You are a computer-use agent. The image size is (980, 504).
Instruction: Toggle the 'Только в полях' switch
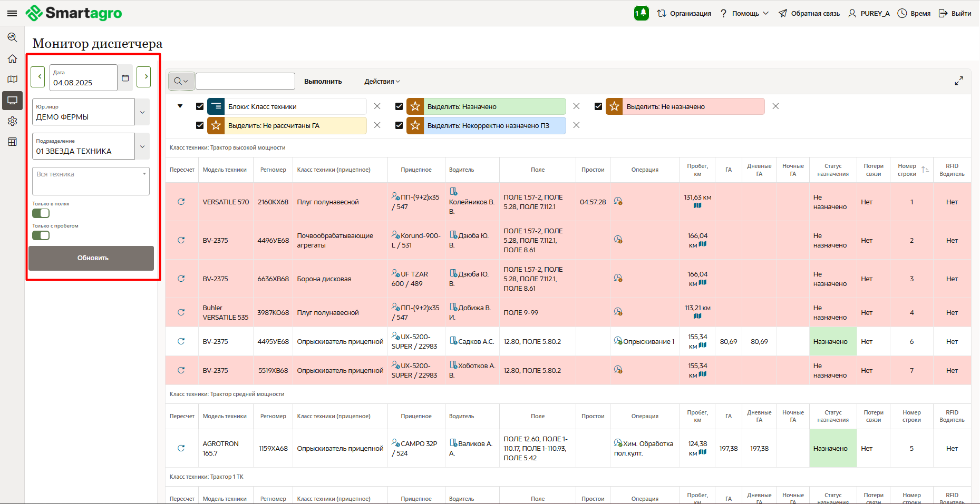point(41,213)
